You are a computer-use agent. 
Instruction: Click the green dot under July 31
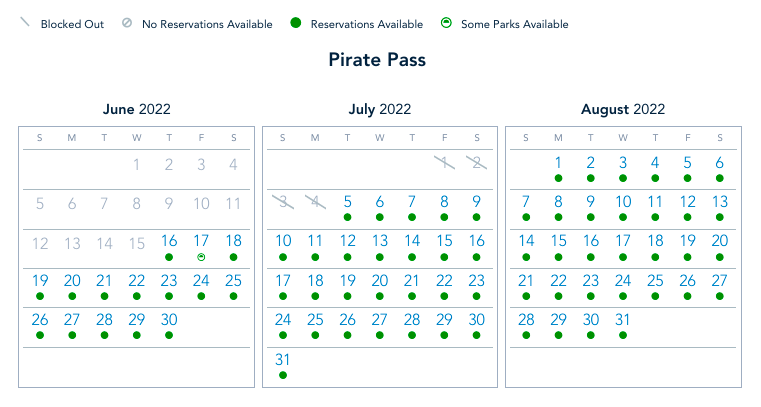[x=283, y=375]
